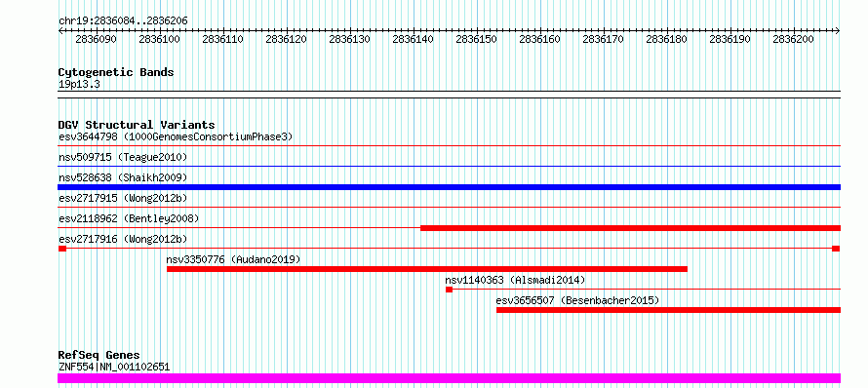This screenshot has width=868, height=388.
Task: Click the 2836100 ruler coordinate
Action: [x=159, y=39]
